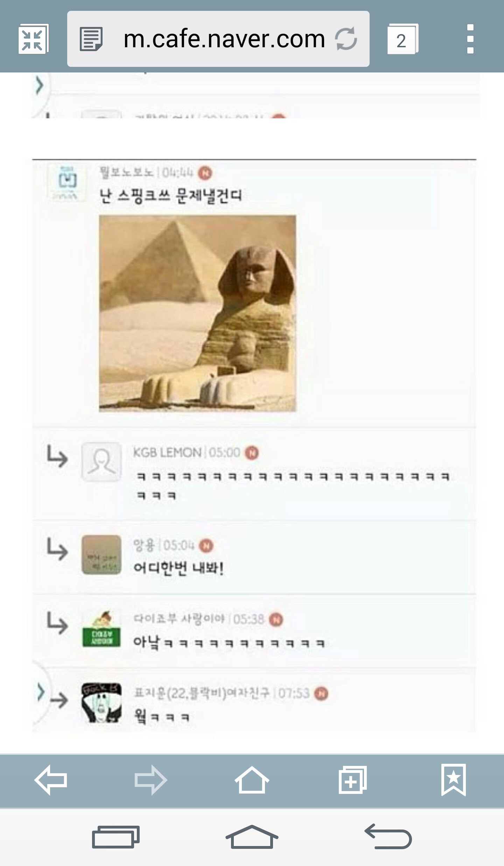Tap the reader mode page icon
The image size is (504, 866).
(91, 39)
